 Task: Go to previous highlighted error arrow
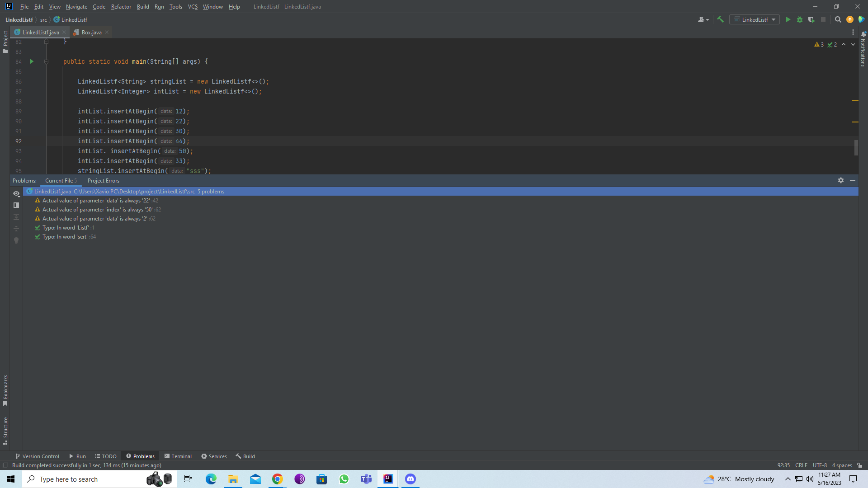(844, 44)
